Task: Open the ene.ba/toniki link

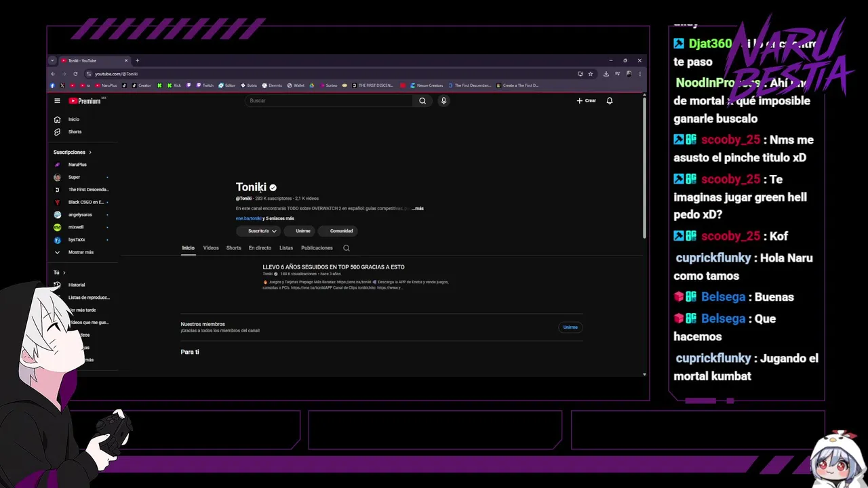Action: point(248,218)
